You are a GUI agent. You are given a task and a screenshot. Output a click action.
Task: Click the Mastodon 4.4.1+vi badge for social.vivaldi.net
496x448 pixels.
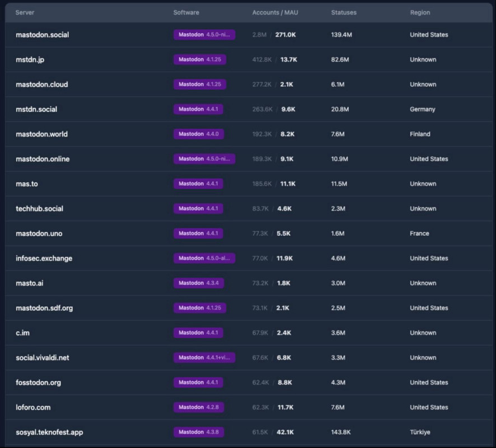(204, 357)
